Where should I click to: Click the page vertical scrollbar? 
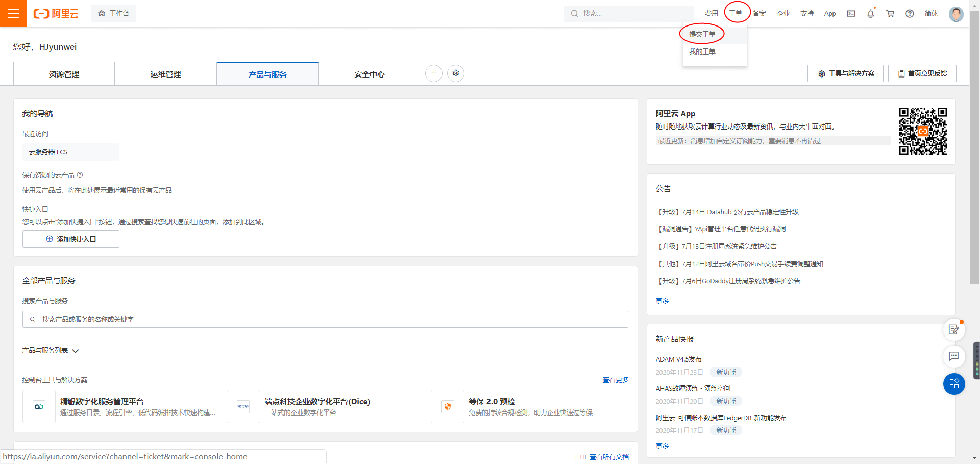click(x=974, y=148)
